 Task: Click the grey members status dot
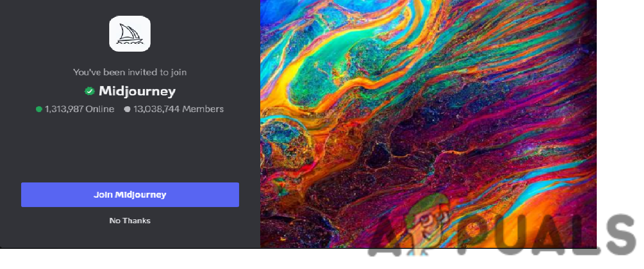pos(127,109)
